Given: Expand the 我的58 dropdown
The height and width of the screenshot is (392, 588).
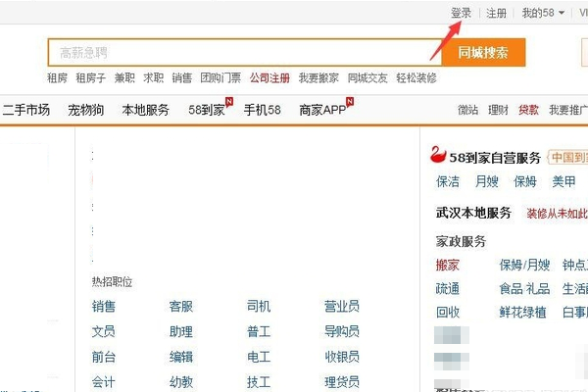Looking at the screenshot, I should click(x=543, y=13).
